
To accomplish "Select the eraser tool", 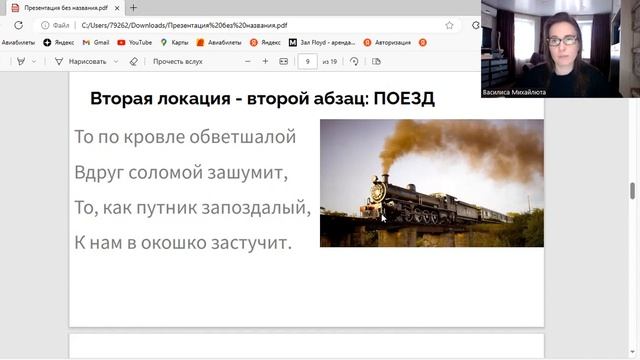I will coord(133,61).
